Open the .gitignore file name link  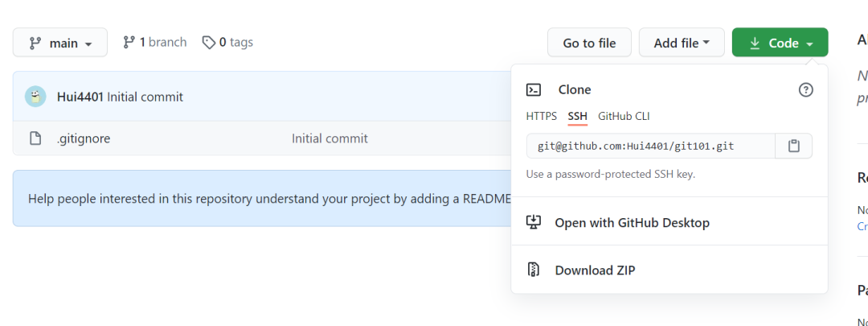[83, 138]
